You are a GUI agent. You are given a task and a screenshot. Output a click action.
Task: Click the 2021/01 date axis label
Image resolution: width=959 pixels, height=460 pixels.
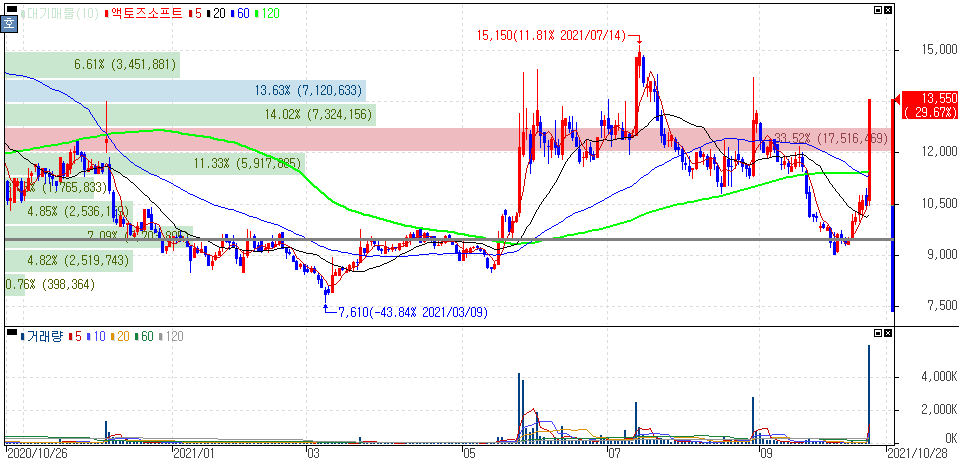(x=194, y=453)
